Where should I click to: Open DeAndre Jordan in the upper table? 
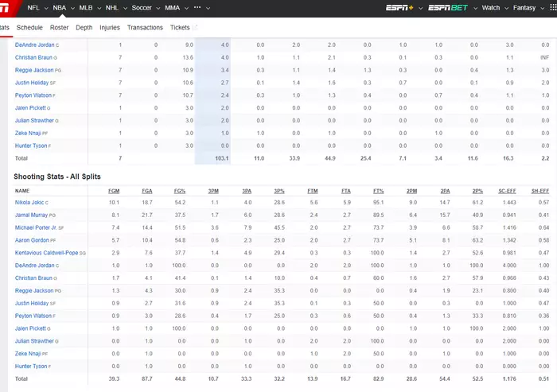coord(34,45)
